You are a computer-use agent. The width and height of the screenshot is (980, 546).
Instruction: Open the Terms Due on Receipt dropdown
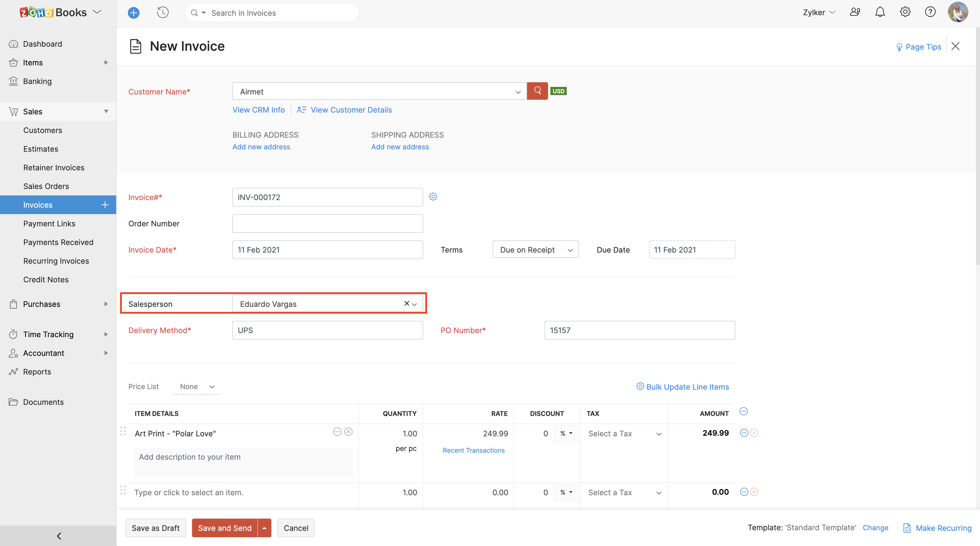(x=535, y=250)
